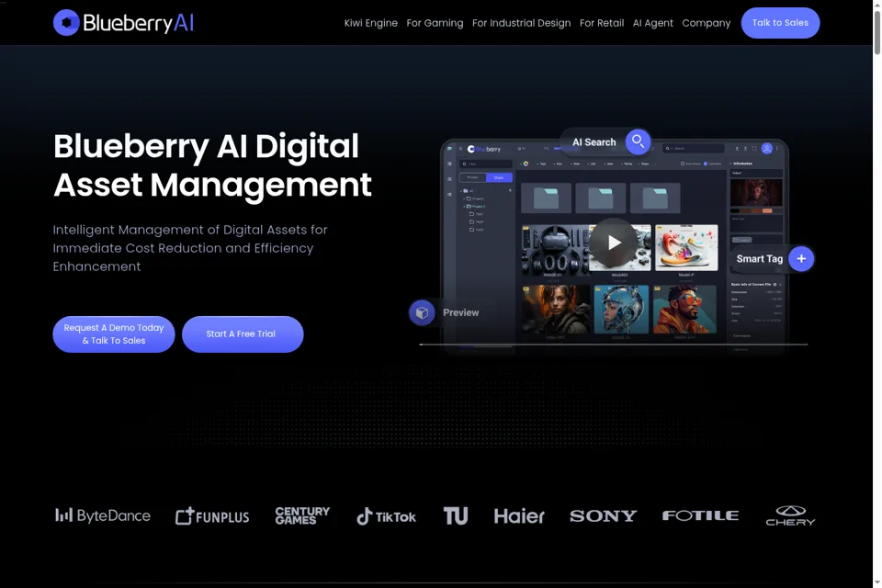Click the TU logo
This screenshot has width=882, height=588.
coord(456,515)
